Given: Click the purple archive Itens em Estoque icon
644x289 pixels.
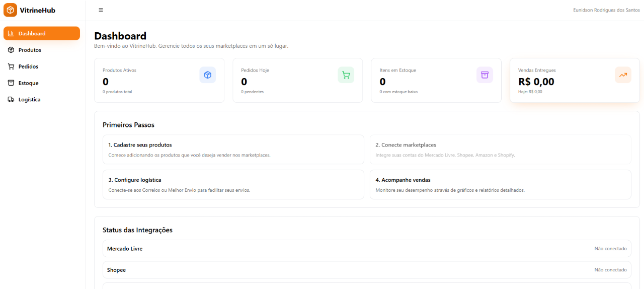Looking at the screenshot, I should (485, 75).
